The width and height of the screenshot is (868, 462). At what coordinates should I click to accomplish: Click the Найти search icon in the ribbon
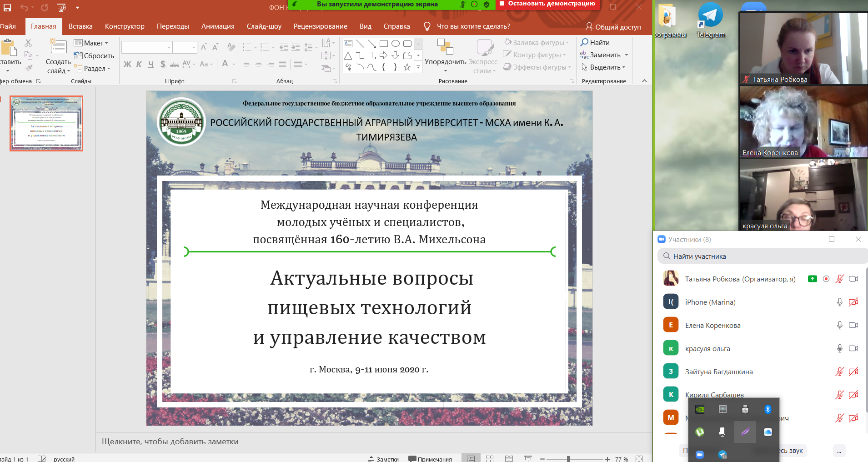[x=585, y=42]
